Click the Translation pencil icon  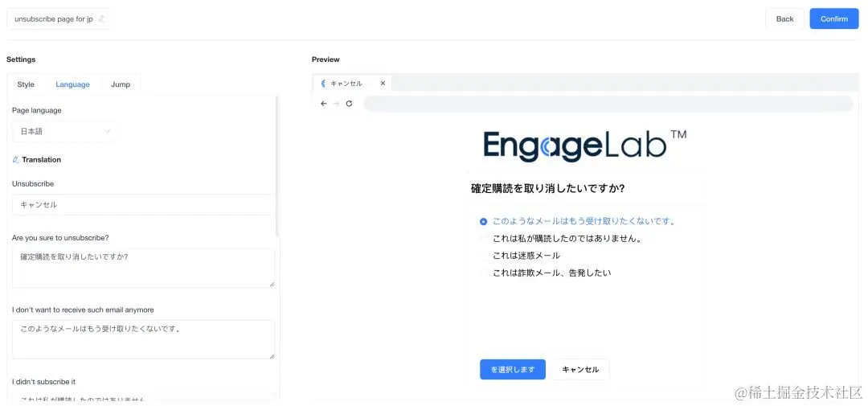(15, 159)
